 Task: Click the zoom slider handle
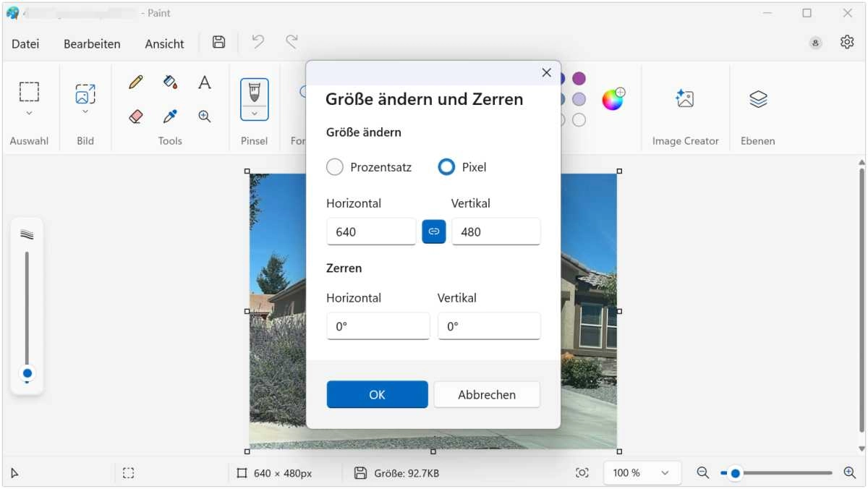[735, 473]
